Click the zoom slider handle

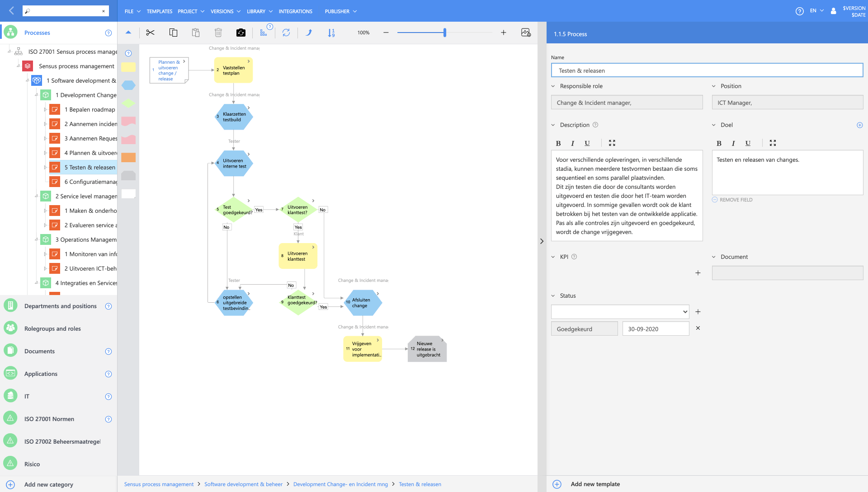point(445,33)
